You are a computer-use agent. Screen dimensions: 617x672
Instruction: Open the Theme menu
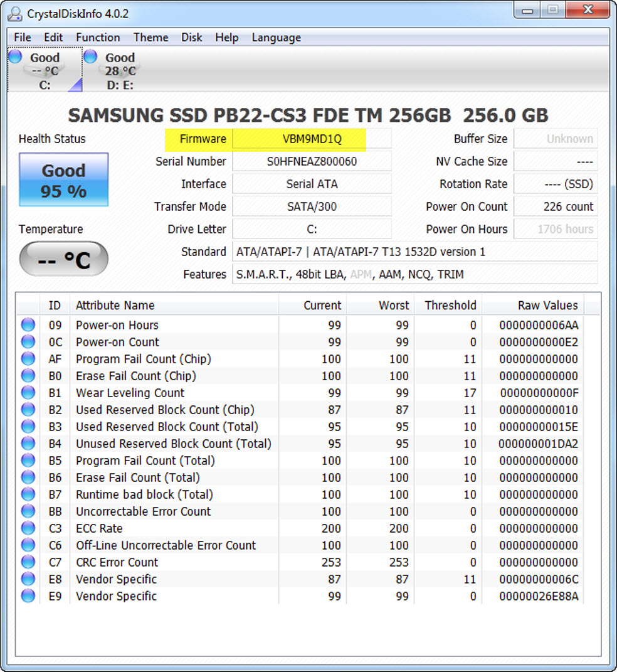(x=150, y=38)
